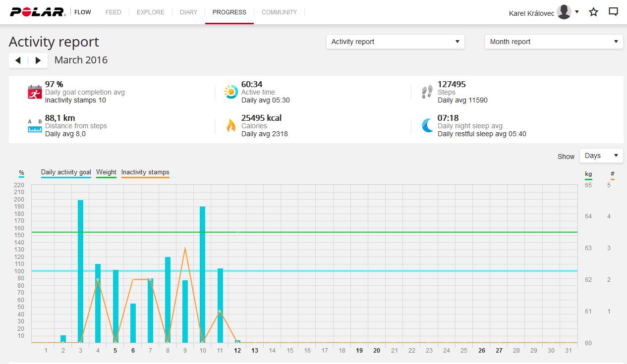Toggle Weight series in chart legend
Viewport: 627px width, 364px height.
[x=106, y=172]
